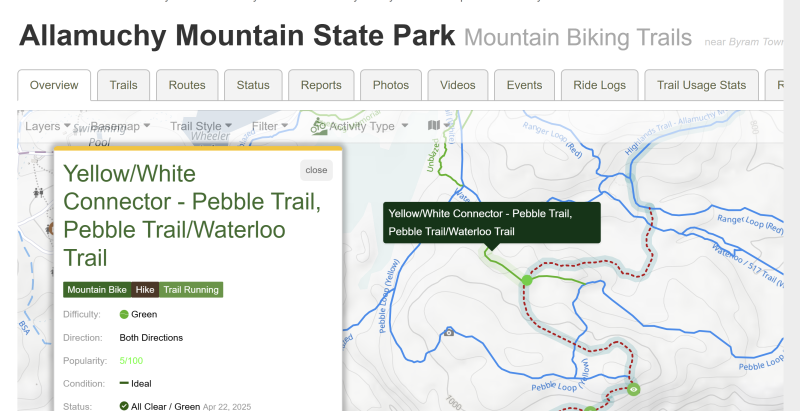Expand the Layers dropdown

[47, 127]
